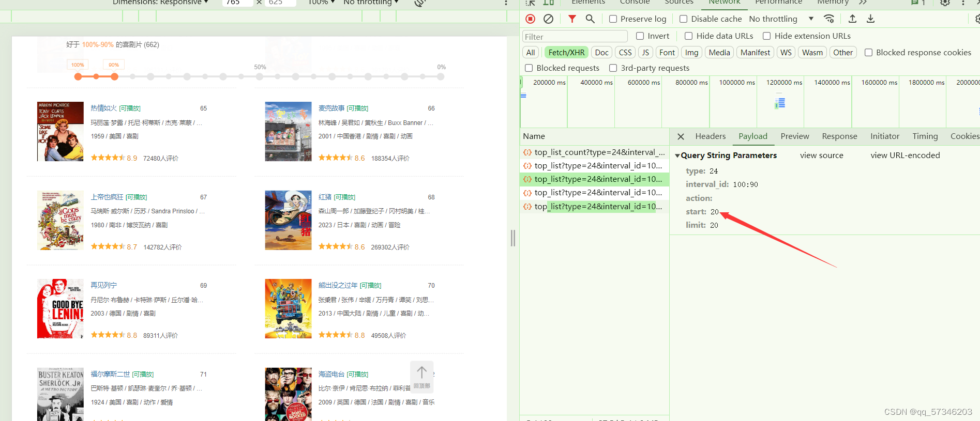Image resolution: width=980 pixels, height=421 pixels.
Task: Collapse Query String Parameters section
Action: (677, 155)
